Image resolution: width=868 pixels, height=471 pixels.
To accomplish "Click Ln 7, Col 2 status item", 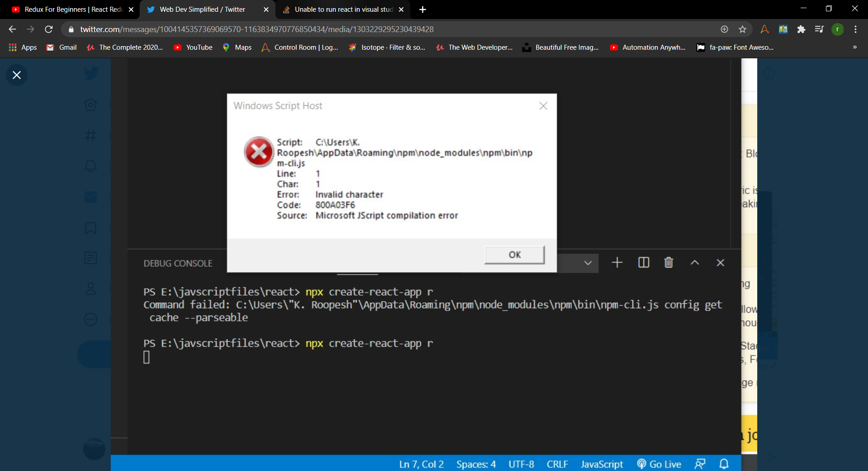I will pyautogui.click(x=421, y=464).
